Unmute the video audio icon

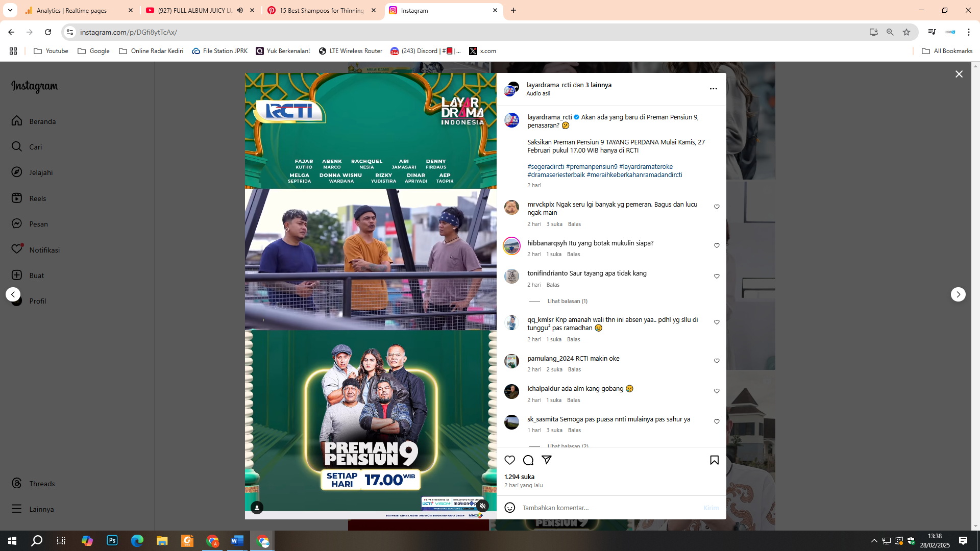(x=482, y=506)
